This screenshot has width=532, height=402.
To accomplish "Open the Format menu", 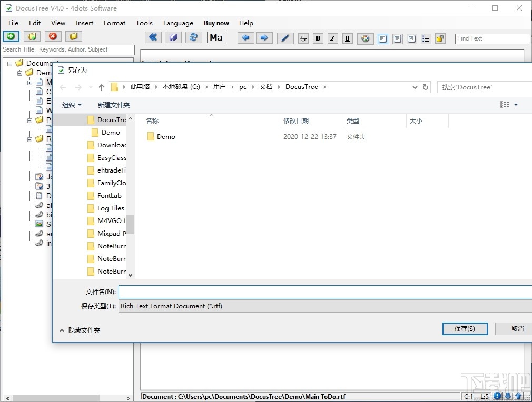I will pos(114,23).
